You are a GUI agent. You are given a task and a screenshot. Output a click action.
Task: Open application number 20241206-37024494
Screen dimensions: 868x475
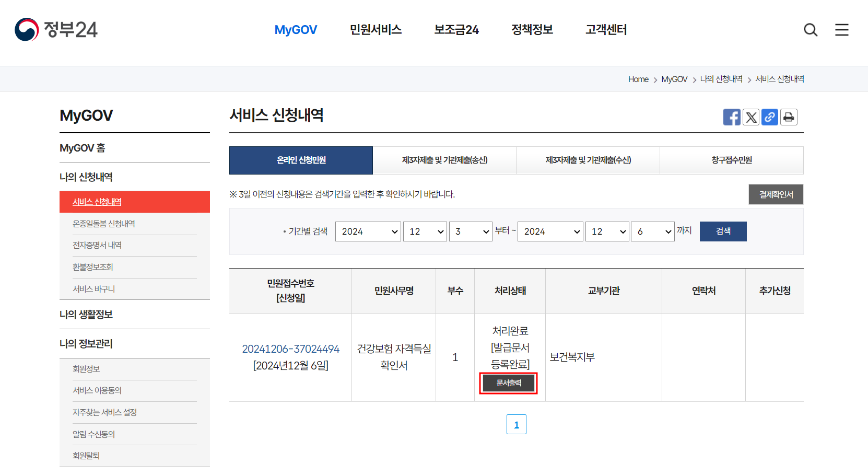tap(290, 348)
